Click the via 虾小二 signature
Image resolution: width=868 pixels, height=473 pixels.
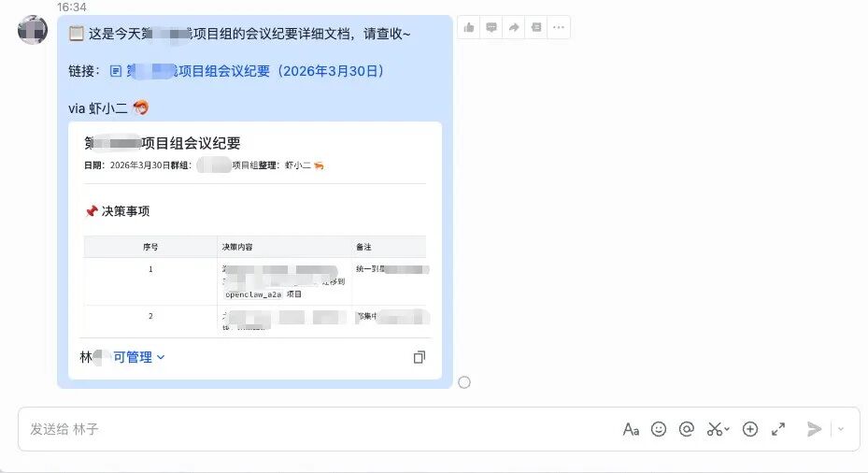tap(98, 108)
